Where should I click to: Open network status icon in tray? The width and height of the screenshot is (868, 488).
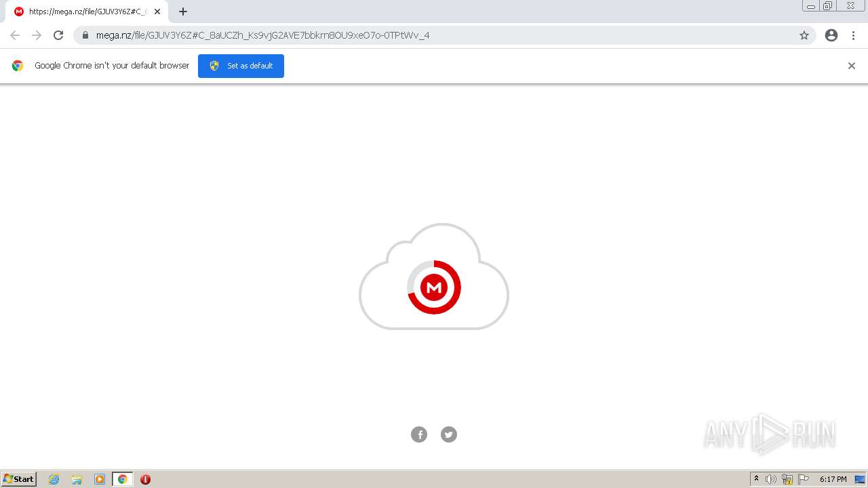(x=787, y=479)
